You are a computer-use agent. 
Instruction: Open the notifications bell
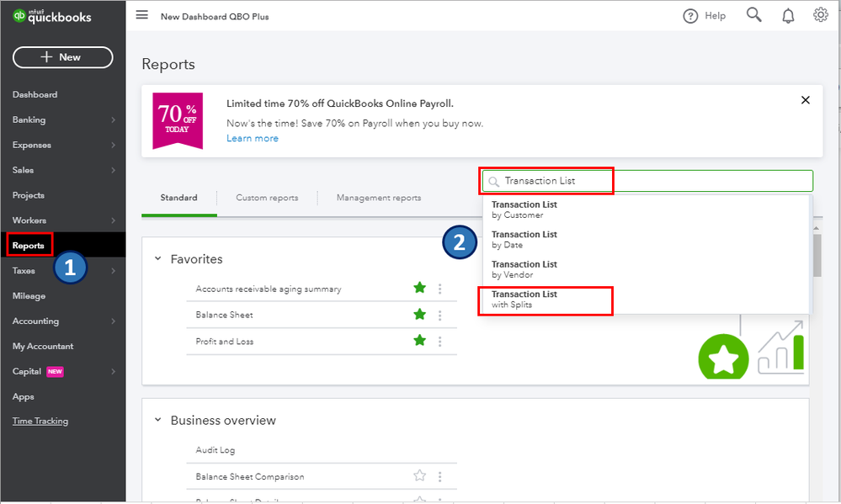[x=787, y=14]
